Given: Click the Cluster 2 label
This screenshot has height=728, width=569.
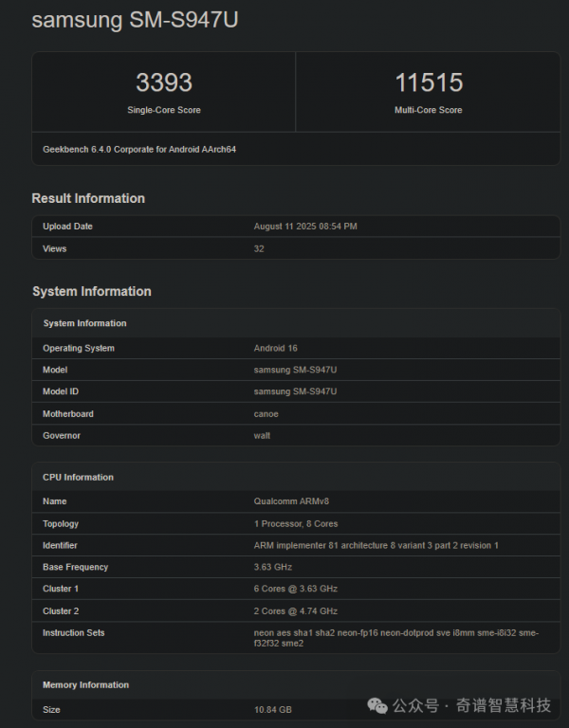Looking at the screenshot, I should coord(61,611).
